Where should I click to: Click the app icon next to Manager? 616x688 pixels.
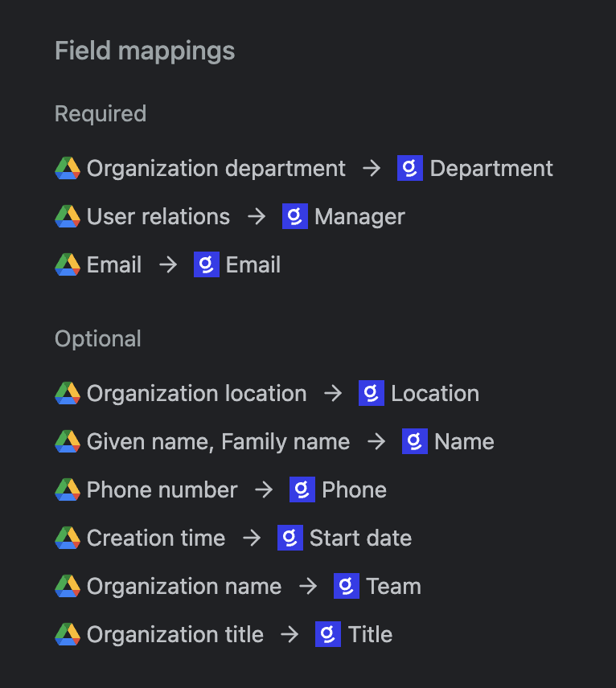coord(295,217)
